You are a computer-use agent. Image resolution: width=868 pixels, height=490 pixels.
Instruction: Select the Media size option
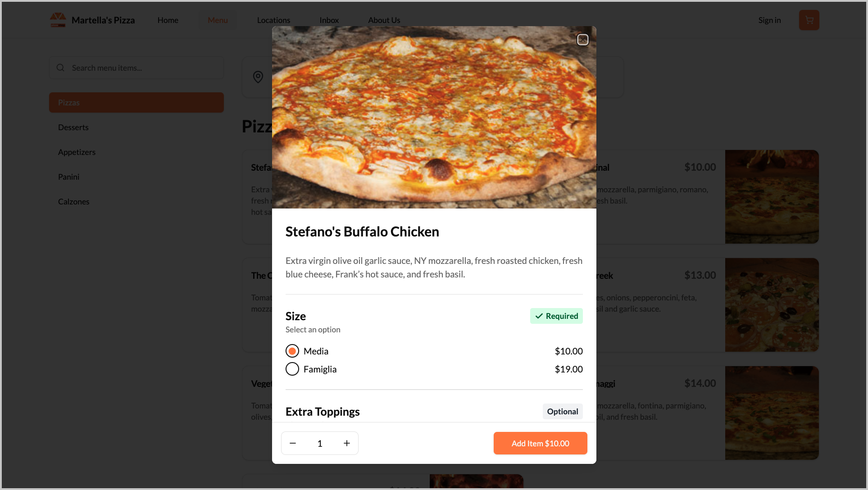tap(292, 351)
